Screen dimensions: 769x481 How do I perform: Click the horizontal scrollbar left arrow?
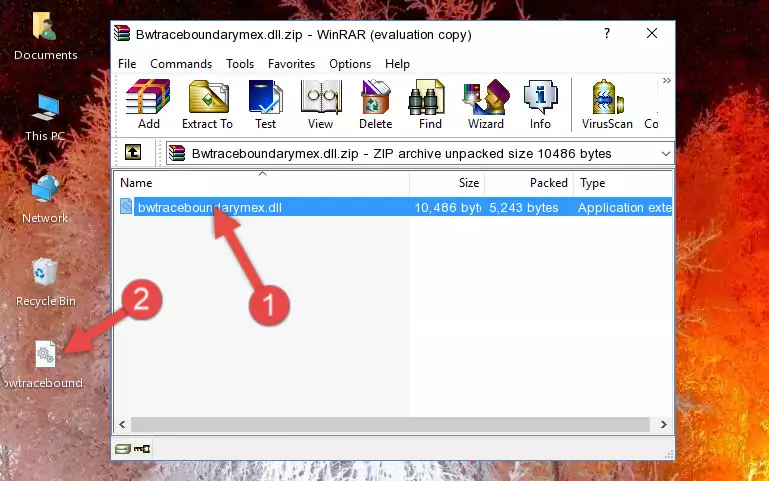click(123, 424)
